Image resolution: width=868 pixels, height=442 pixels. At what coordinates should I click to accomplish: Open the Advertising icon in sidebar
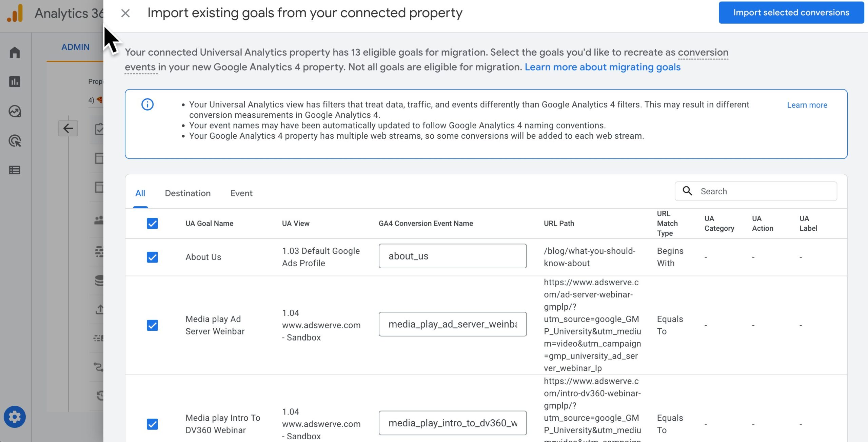(15, 141)
